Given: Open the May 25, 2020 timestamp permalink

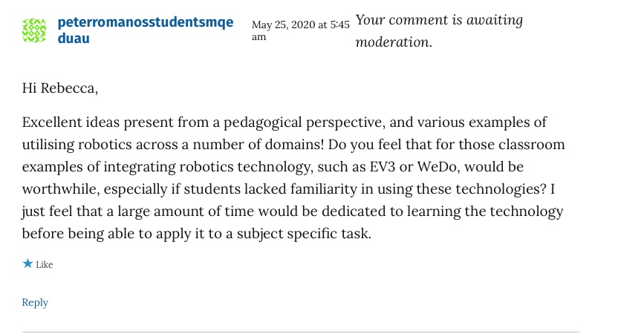Looking at the screenshot, I should 300,25.
